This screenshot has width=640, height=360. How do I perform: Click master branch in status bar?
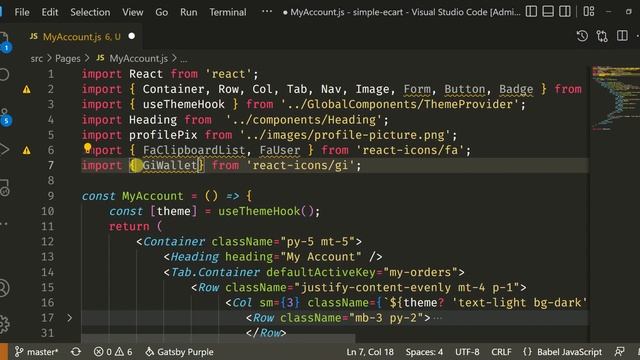37,352
